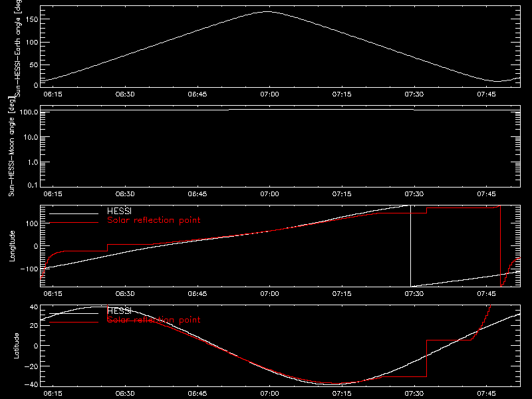Viewport: 532px width, 399px height.
Task: Click red legend line sample in Latitude plot
Action: [74, 323]
